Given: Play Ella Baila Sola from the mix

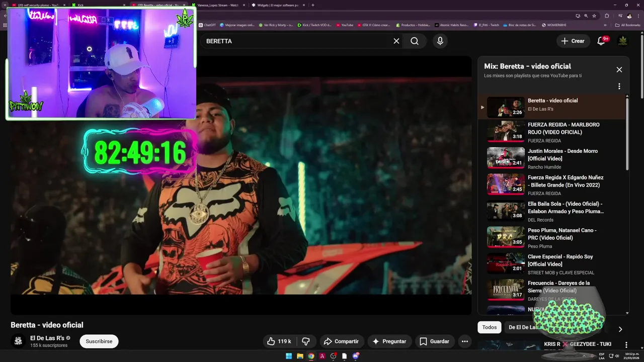Looking at the screenshot, I should pos(551,211).
